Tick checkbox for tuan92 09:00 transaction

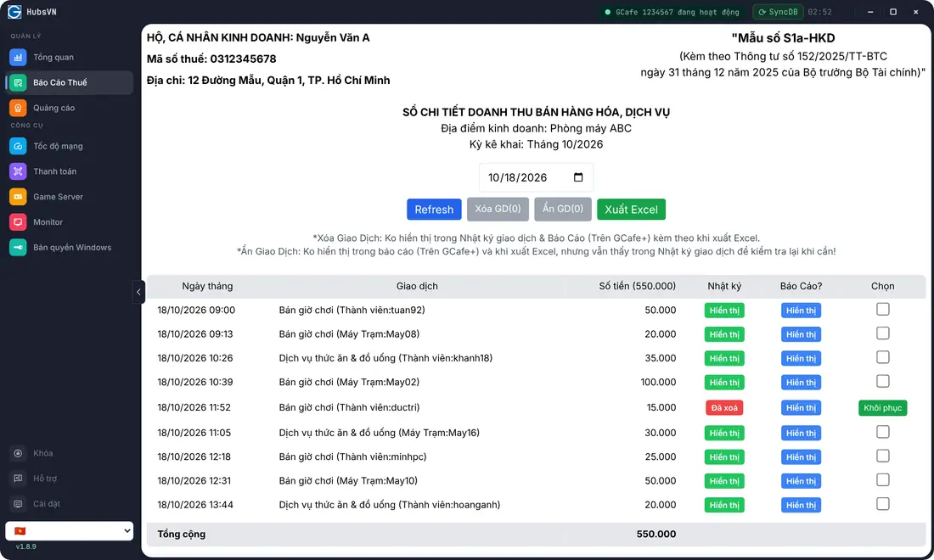coord(883,310)
